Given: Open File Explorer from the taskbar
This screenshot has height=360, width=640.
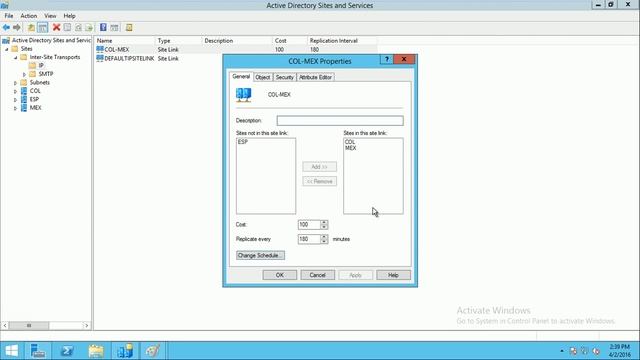Looking at the screenshot, I should click(x=96, y=351).
